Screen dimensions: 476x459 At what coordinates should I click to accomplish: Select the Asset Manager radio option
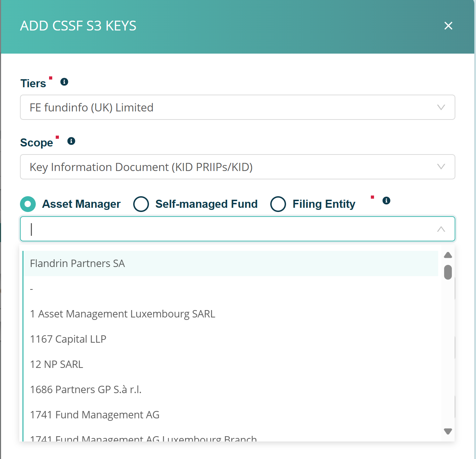tap(28, 204)
